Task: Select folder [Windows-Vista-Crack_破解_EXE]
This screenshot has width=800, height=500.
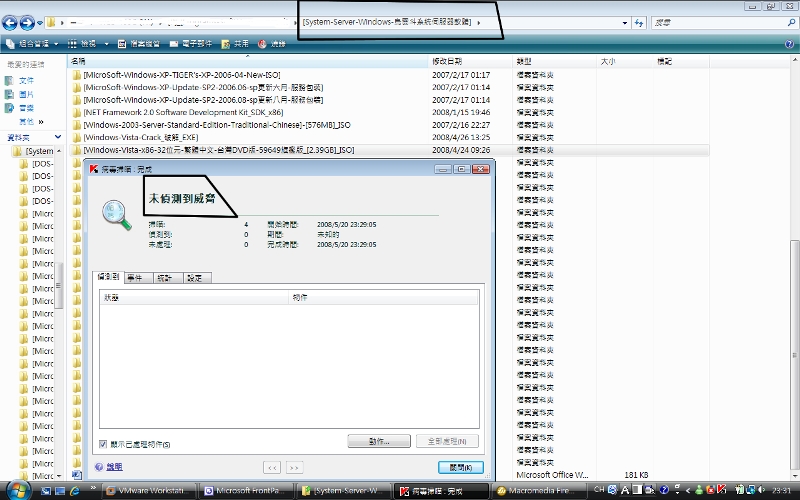Action: (x=141, y=137)
